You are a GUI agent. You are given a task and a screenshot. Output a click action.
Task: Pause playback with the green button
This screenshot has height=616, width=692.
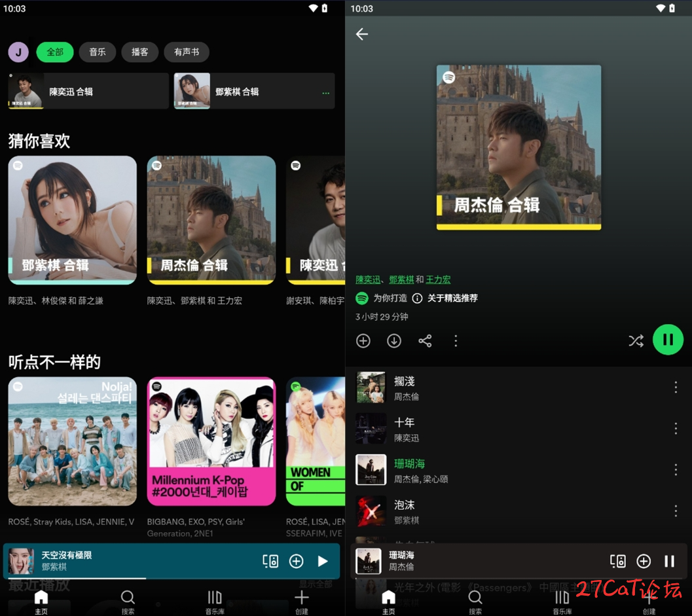(x=668, y=340)
